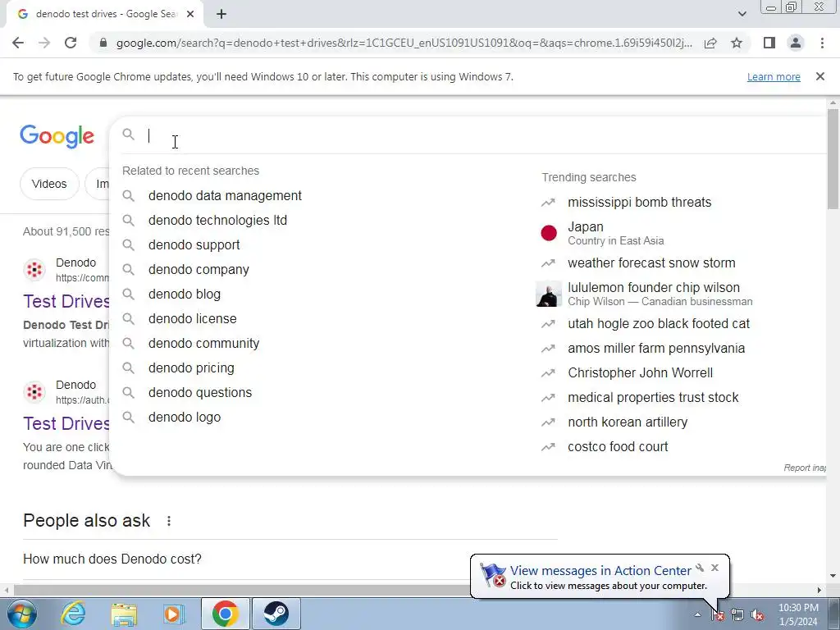The width and height of the screenshot is (840, 630).
Task: Show hidden system tray icons
Action: coord(697,614)
